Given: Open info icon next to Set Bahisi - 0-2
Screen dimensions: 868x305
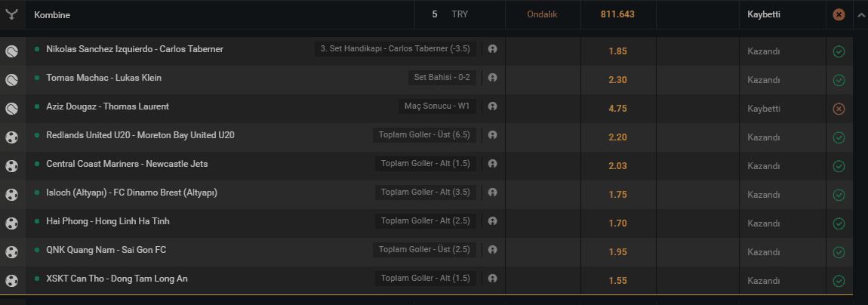Looking at the screenshot, I should pos(493,78).
